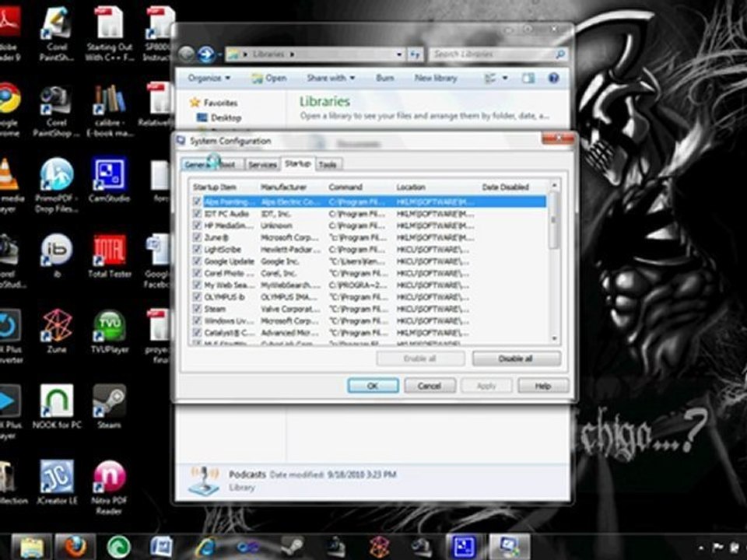Viewport: 747px width, 560px height.
Task: Switch to the Services tab
Action: tap(262, 164)
